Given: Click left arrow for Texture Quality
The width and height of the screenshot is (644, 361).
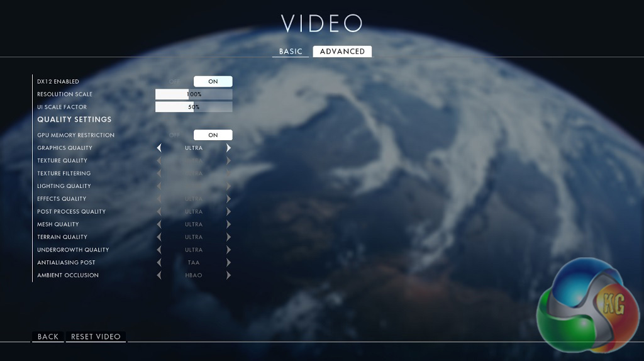Looking at the screenshot, I should point(159,160).
